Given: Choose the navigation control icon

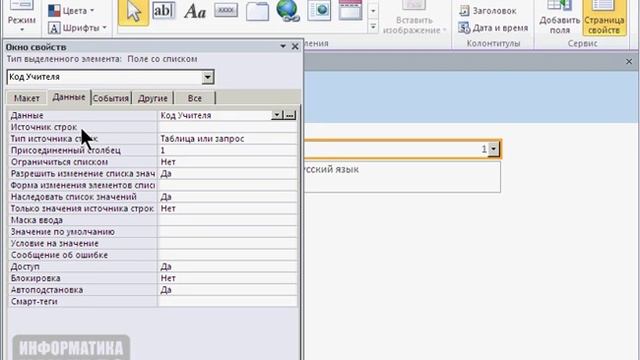Looking at the screenshot, I should pyautogui.click(x=350, y=11).
